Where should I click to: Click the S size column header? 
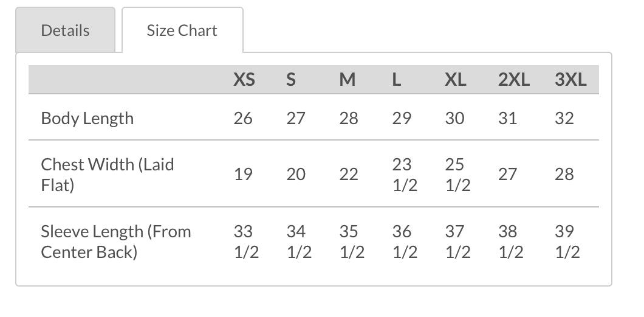291,80
